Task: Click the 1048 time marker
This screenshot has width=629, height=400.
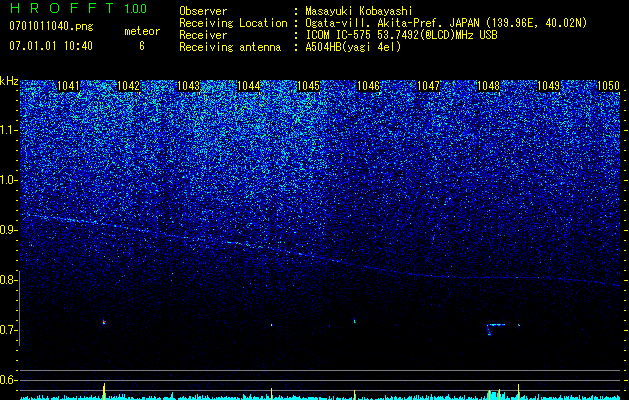Action: tap(488, 86)
